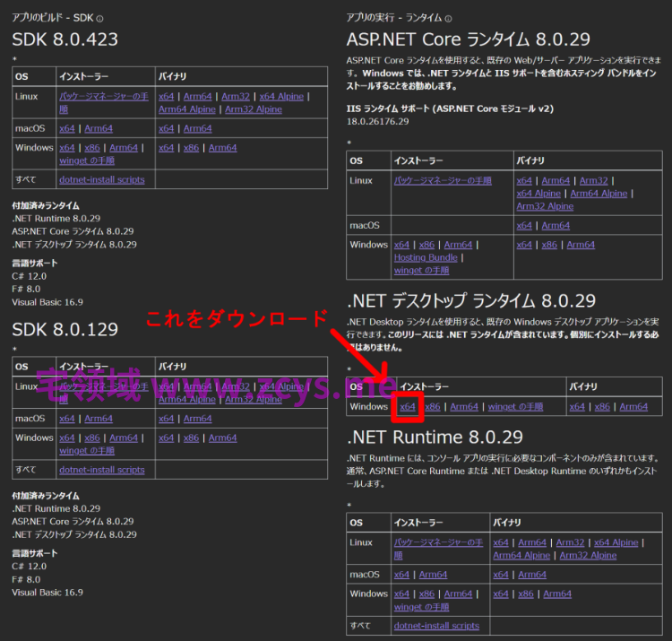The image size is (672, 641).
Task: Download SDK 8.0.423 Windows x86 binary
Action: pos(191,148)
